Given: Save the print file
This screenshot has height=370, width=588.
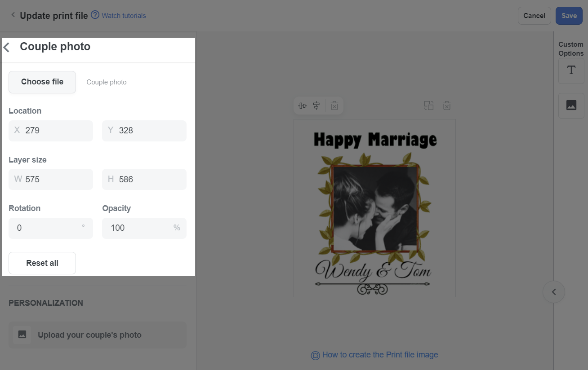Looking at the screenshot, I should click(569, 16).
